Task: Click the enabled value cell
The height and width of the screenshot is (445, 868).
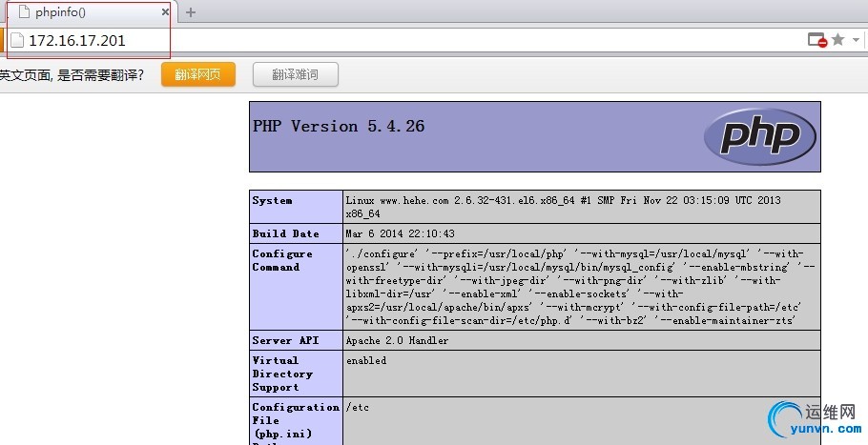Action: tap(582, 374)
